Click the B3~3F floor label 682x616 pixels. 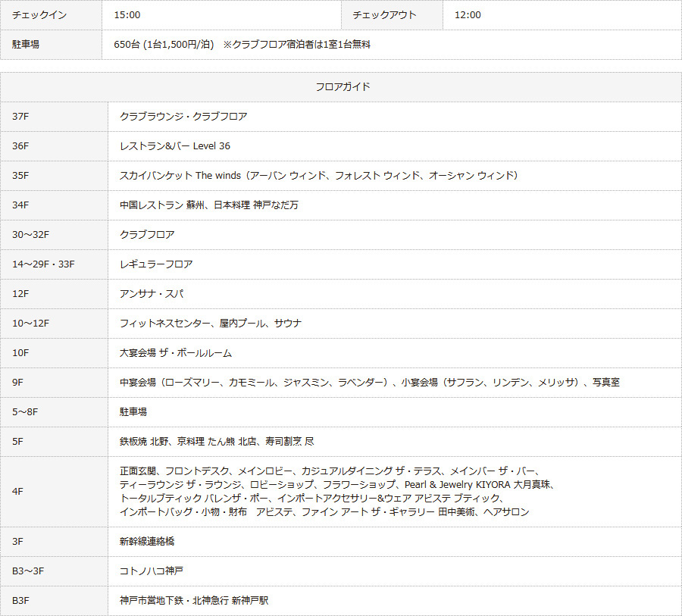(28, 571)
